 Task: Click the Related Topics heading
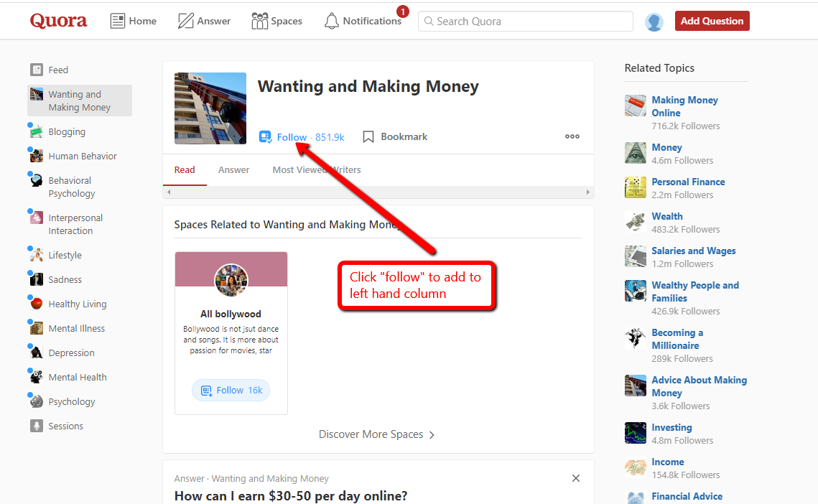pos(659,67)
